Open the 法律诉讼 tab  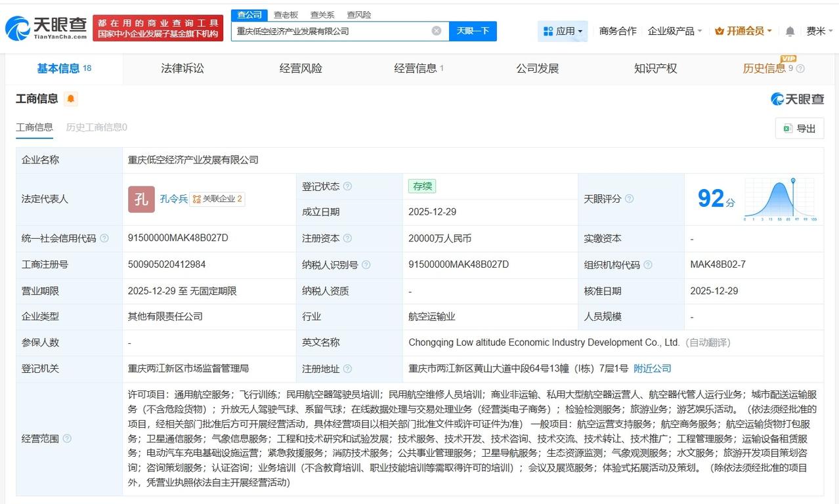point(182,68)
